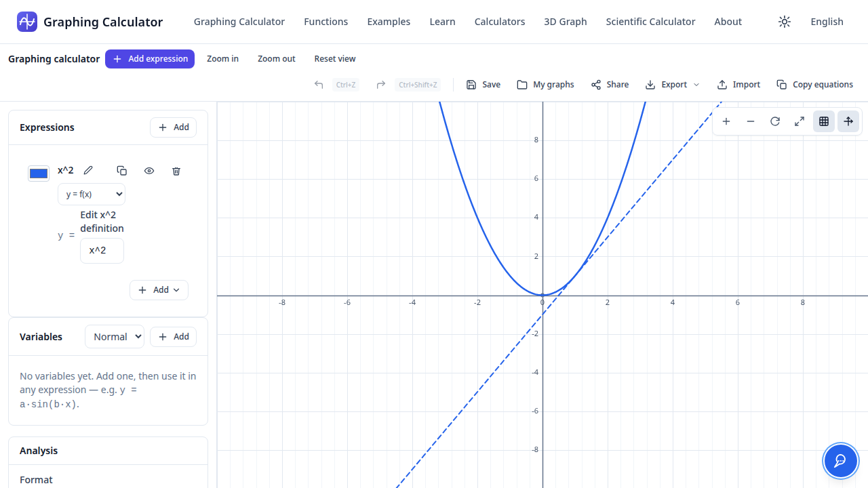Click the minus icon on the graph overlay
868x488 pixels.
(x=751, y=121)
